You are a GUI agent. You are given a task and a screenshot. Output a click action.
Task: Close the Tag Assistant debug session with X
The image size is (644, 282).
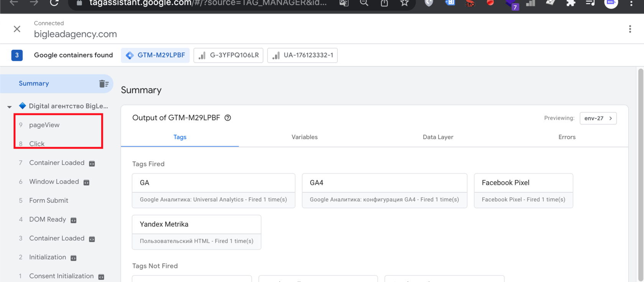click(x=17, y=29)
